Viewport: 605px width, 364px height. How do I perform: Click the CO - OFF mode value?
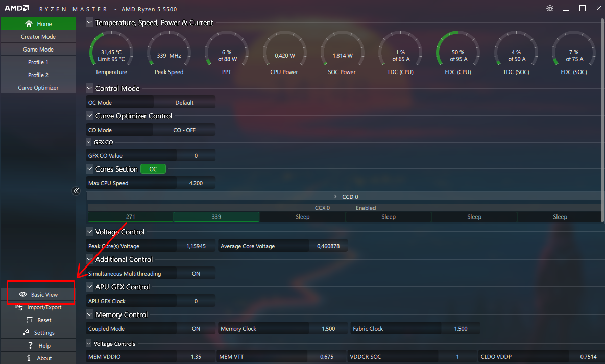(x=184, y=130)
